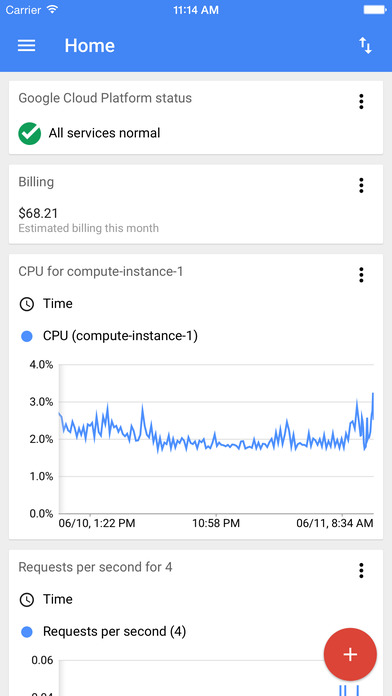Open Billing card overflow menu
392x696 pixels.
(x=361, y=186)
